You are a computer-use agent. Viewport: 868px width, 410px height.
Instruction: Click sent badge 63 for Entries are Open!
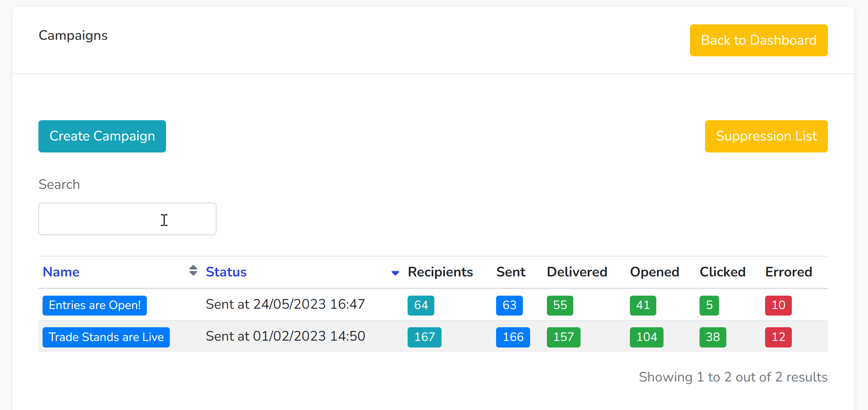pyautogui.click(x=509, y=305)
